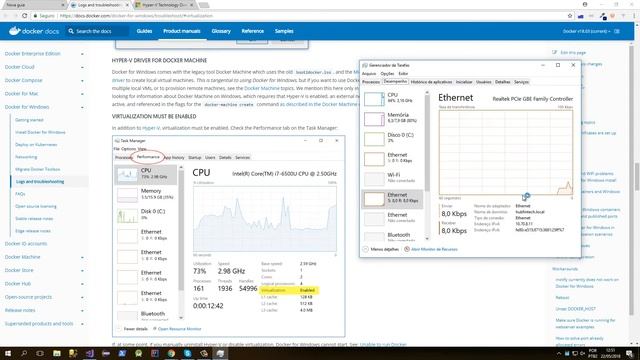Switch to the Hyper-V Technology browser tab
Image resolution: width=640 pixels, height=360 pixels.
[x=163, y=5]
